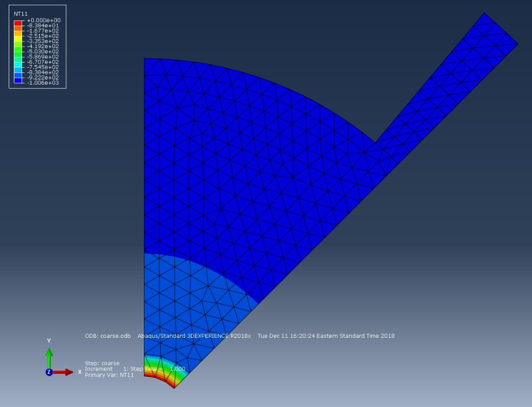Click the yellow legend swatch for -2.515e+02
Viewport: 532px width, 407px height.
click(18, 38)
